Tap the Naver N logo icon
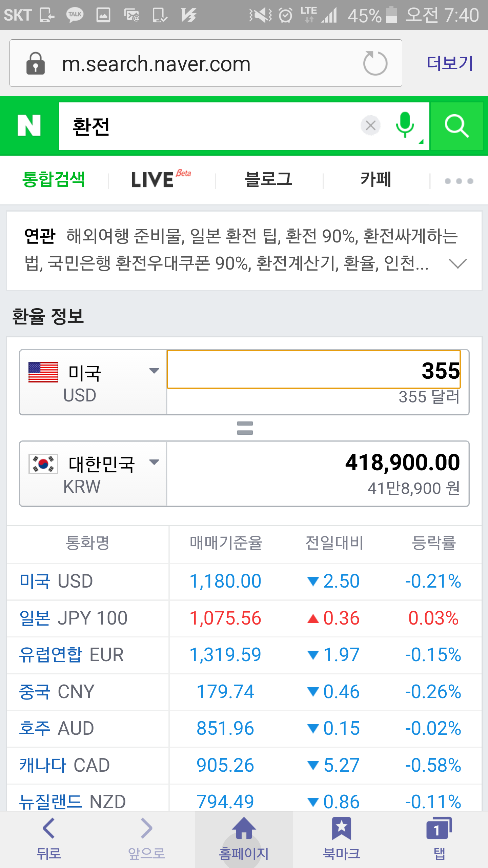The height and width of the screenshot is (868, 488). click(x=29, y=125)
